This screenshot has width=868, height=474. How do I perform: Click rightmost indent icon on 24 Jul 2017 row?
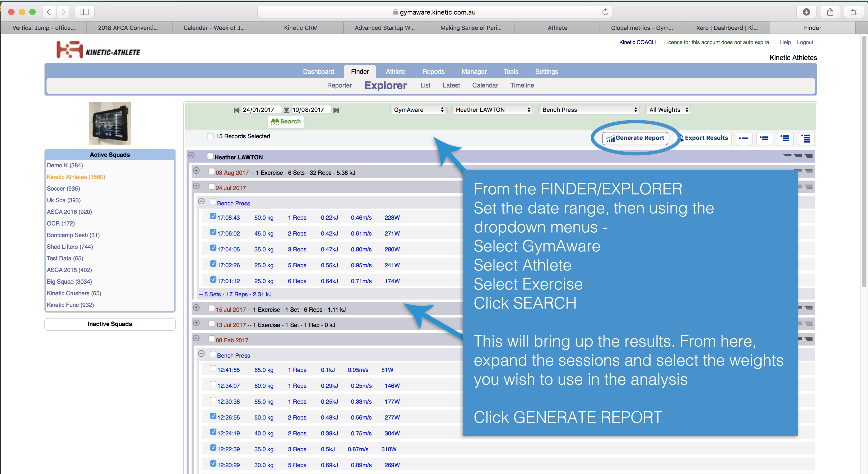(809, 186)
